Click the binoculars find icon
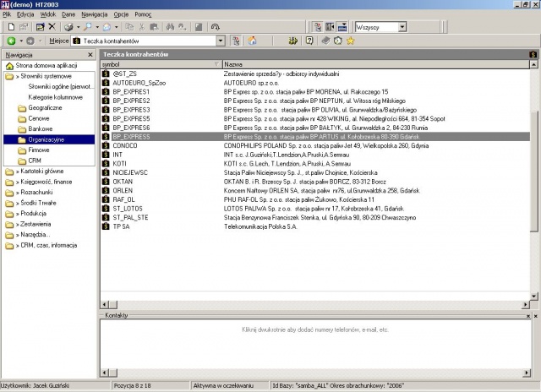The height and width of the screenshot is (392, 541). click(170, 27)
